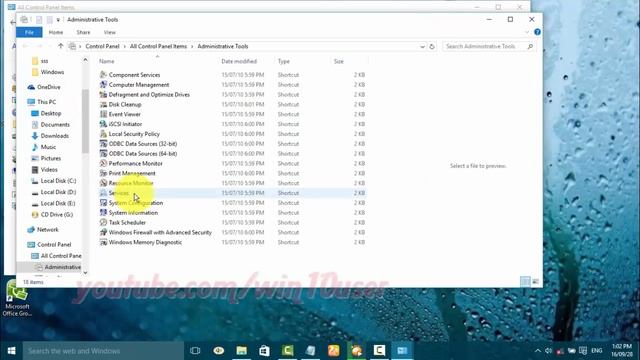Open the Store app on the taskbar
The image size is (640, 360).
tap(264, 351)
